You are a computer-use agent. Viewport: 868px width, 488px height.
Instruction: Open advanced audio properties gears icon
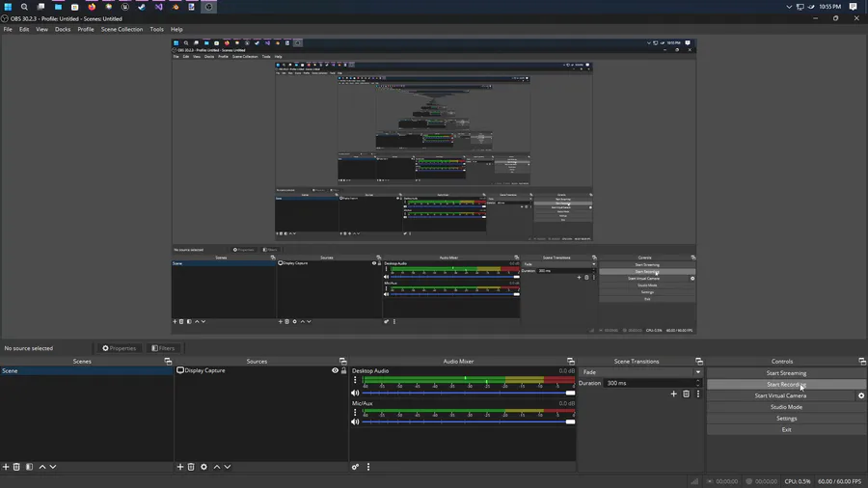(x=355, y=467)
